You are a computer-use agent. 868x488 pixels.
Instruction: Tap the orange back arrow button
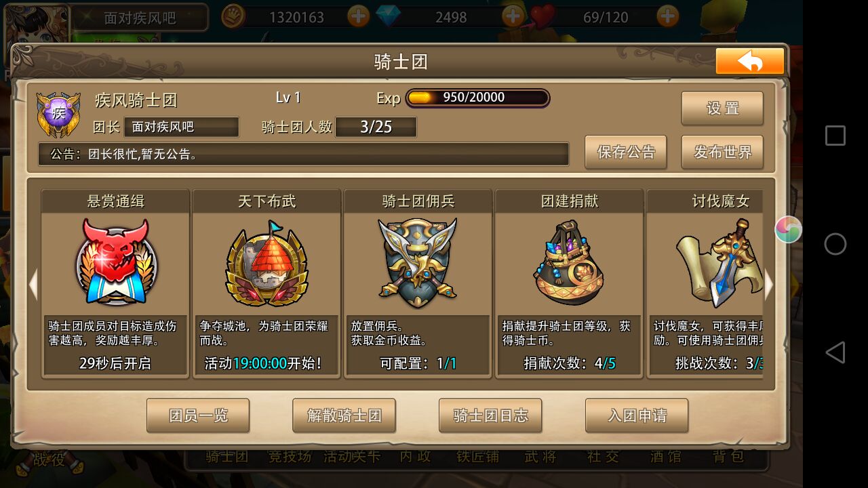pyautogui.click(x=750, y=62)
